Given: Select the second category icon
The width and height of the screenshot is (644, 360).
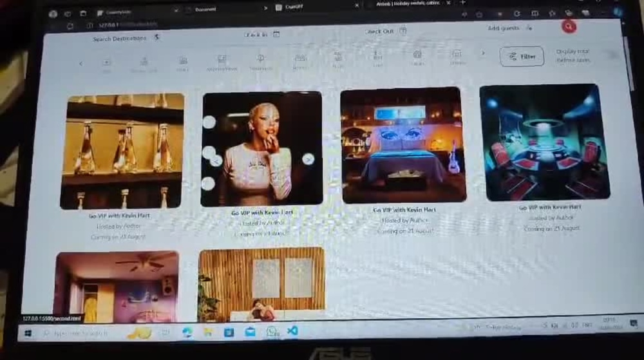Looking at the screenshot, I should [x=144, y=64].
